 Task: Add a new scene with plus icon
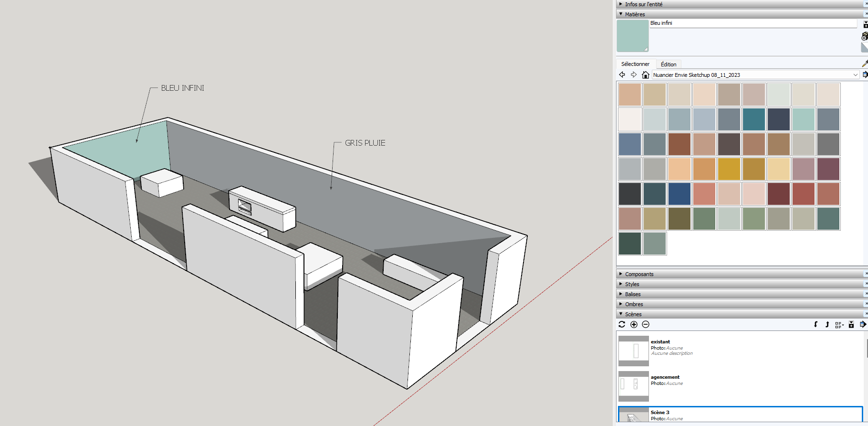click(634, 324)
